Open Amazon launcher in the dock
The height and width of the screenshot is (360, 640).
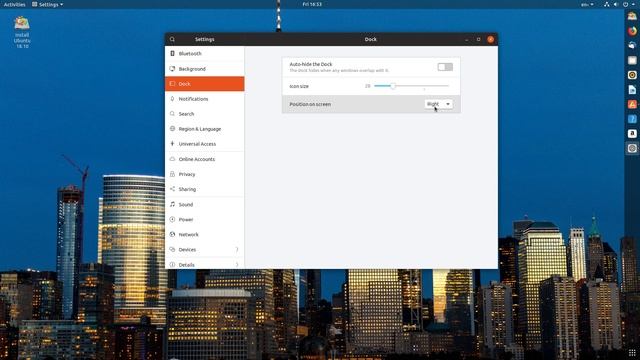(x=632, y=133)
